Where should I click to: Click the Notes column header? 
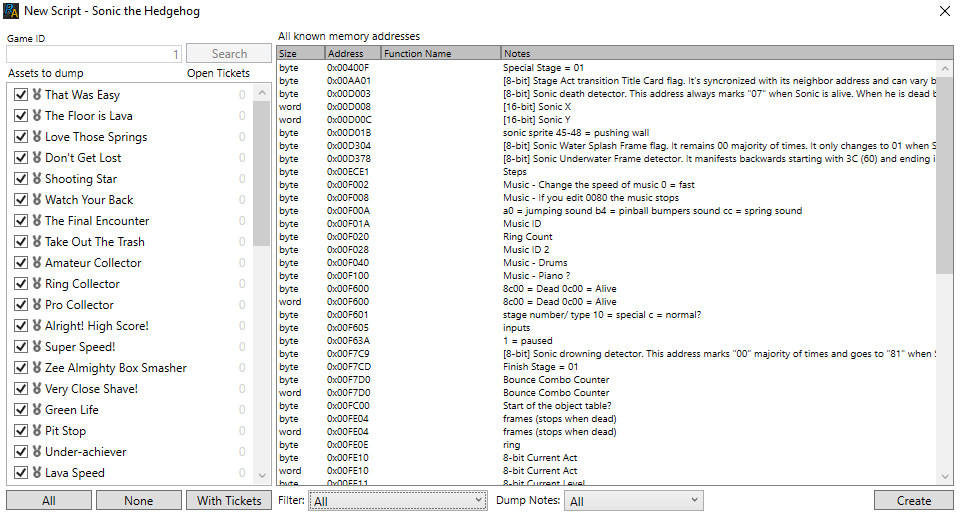pos(727,53)
